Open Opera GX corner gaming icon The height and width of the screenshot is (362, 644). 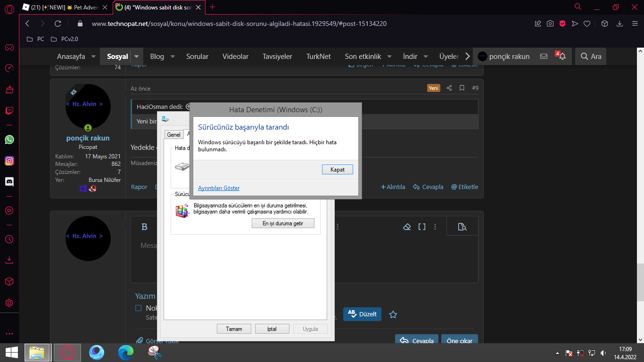(x=9, y=48)
